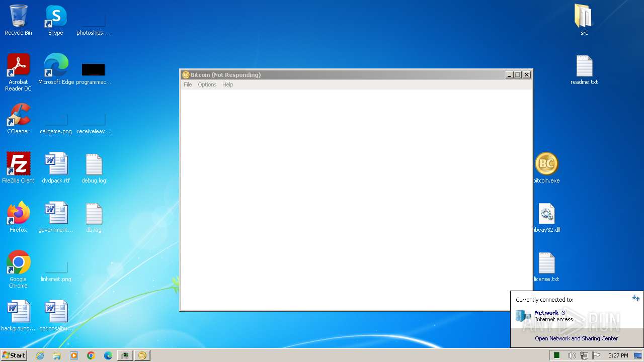Click the 3:27 PM system clock
This screenshot has height=362, width=644.
[x=618, y=355]
